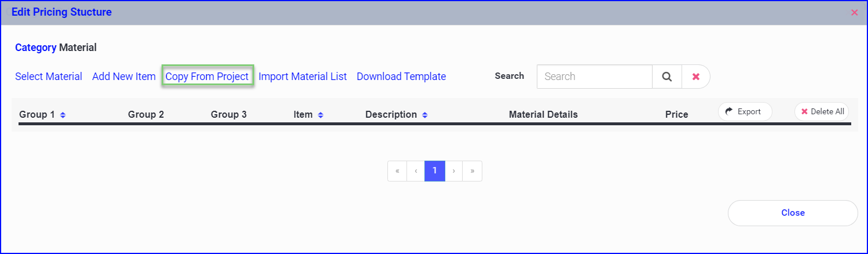Screen dimensions: 868x254
Task: Click the Group 2 column header
Action: tap(146, 115)
